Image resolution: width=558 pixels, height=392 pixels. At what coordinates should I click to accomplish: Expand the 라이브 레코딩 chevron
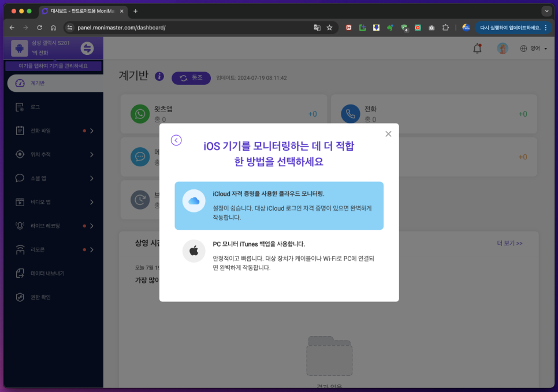(92, 226)
